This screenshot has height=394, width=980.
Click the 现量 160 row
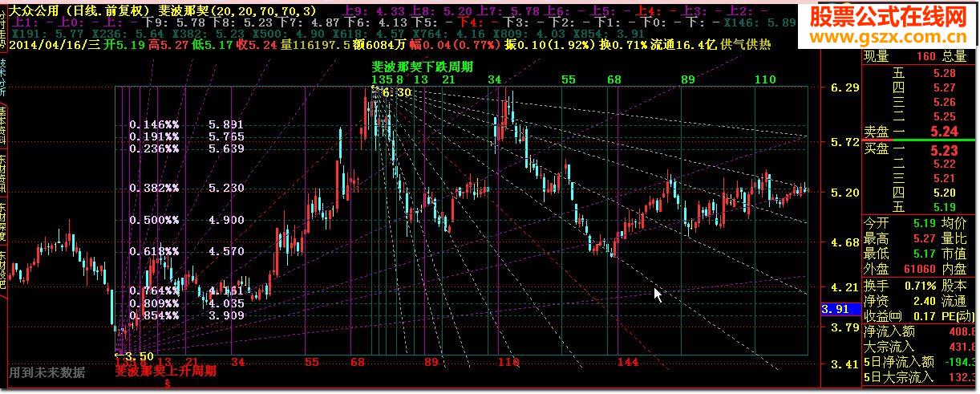pos(900,56)
